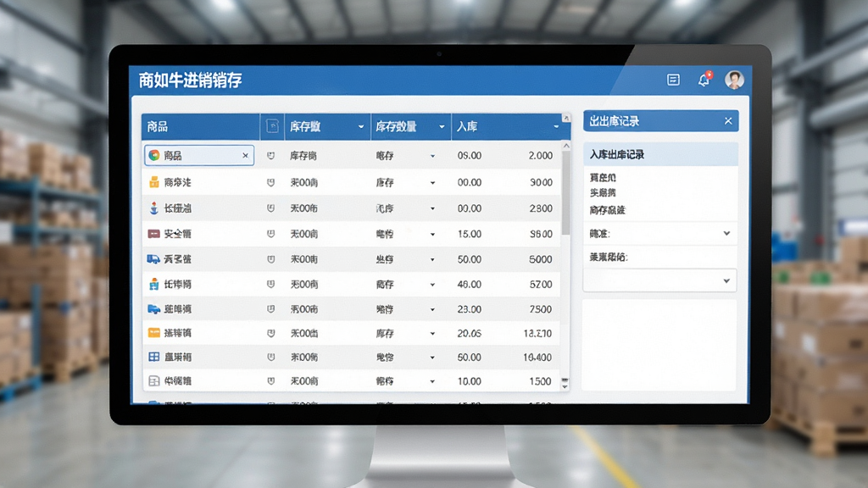Select the 入库出库记录 tab
The height and width of the screenshot is (488, 868).
660,154
